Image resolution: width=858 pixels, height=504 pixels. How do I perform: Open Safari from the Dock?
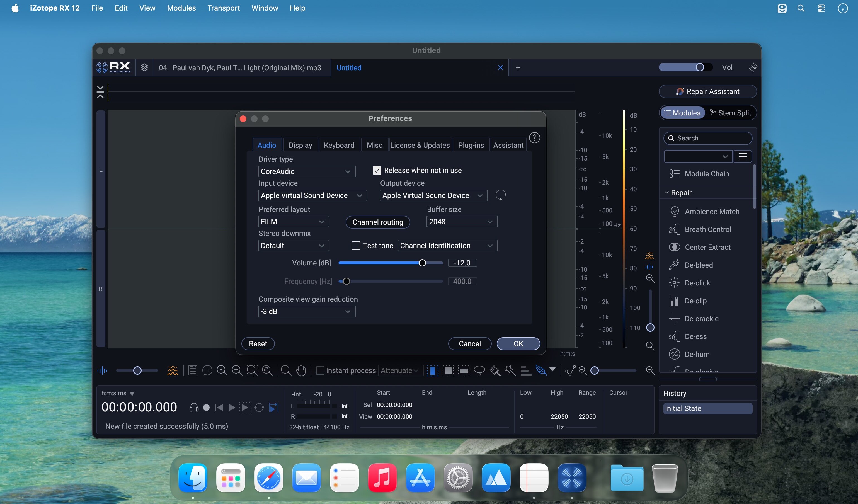269,478
